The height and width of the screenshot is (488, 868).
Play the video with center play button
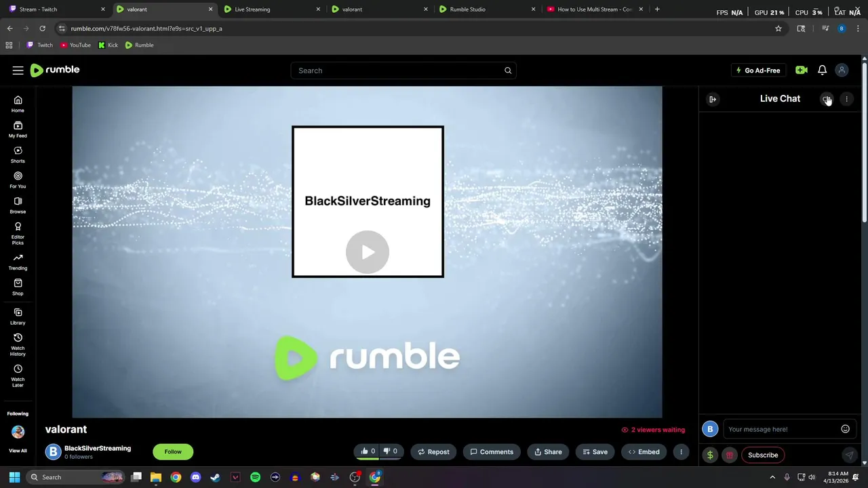[368, 252]
